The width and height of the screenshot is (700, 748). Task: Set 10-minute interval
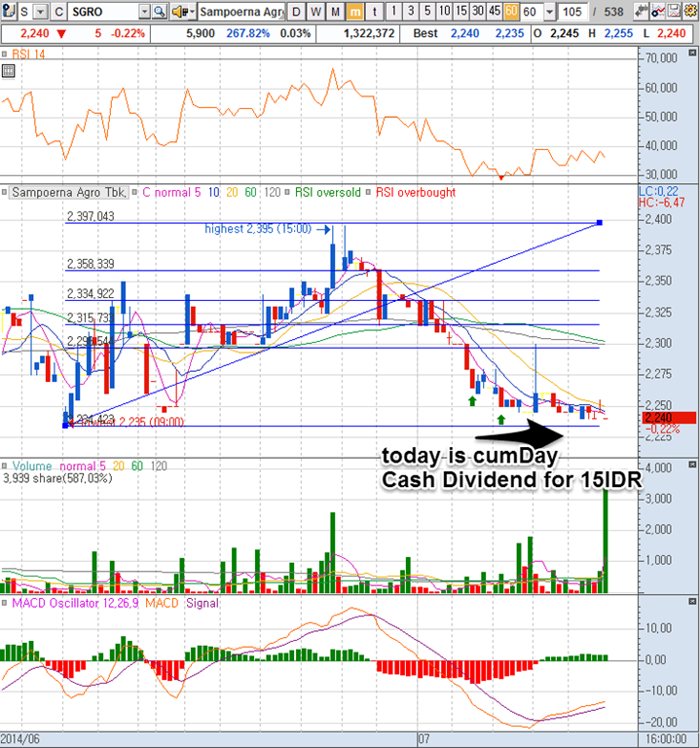444,11
